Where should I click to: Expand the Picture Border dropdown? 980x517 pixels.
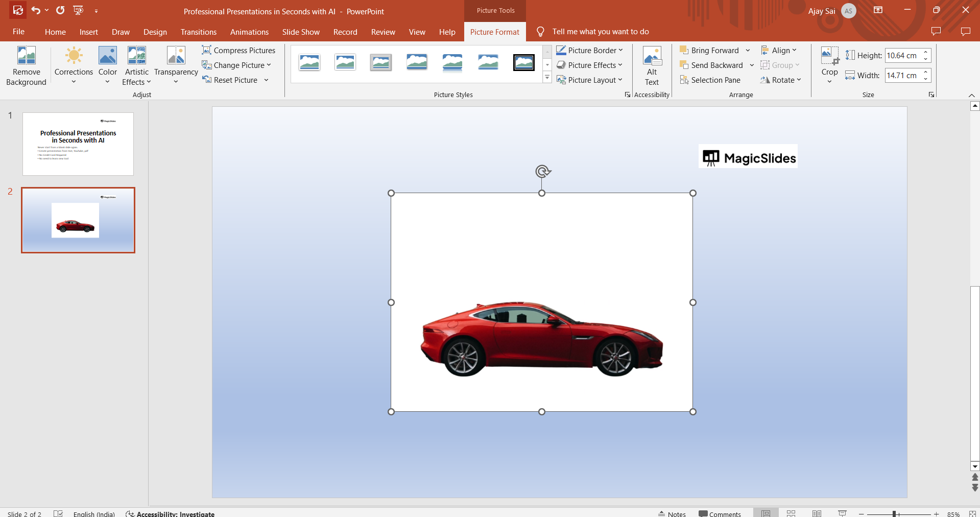[x=590, y=50]
